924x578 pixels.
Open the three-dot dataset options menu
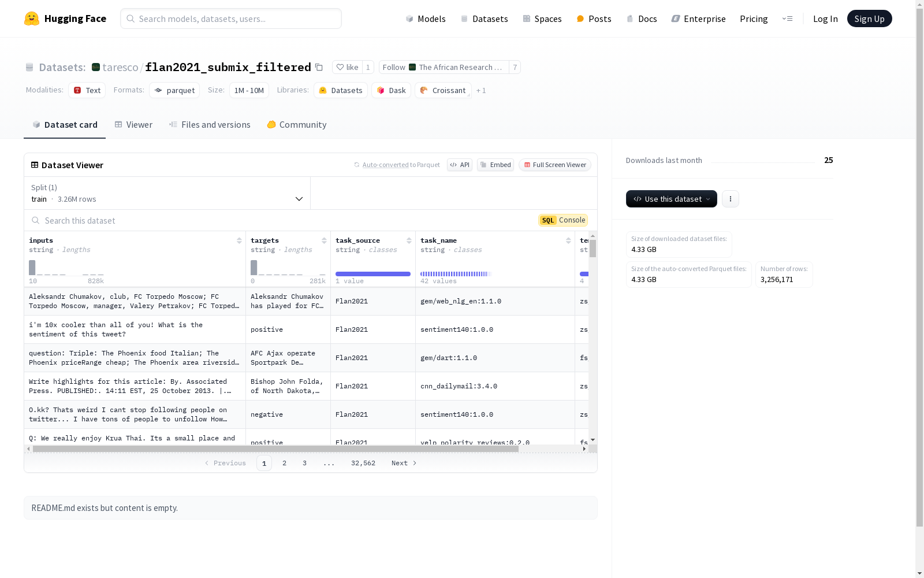tap(731, 199)
